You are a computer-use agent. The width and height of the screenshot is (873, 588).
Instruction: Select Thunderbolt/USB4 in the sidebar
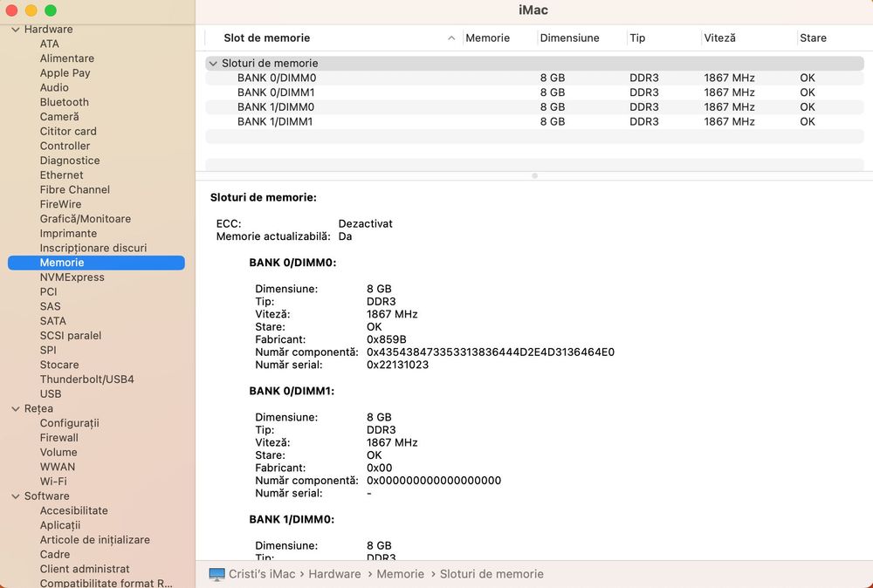click(86, 379)
